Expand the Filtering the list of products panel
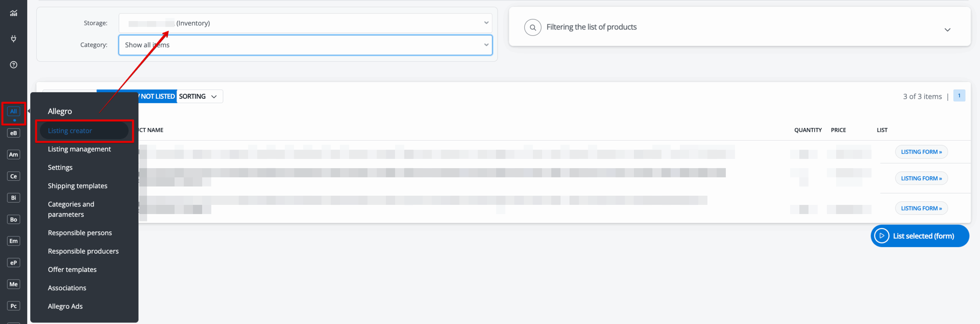 (947, 30)
